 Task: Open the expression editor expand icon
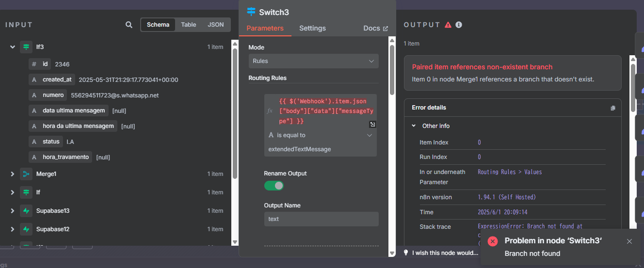[x=372, y=125]
